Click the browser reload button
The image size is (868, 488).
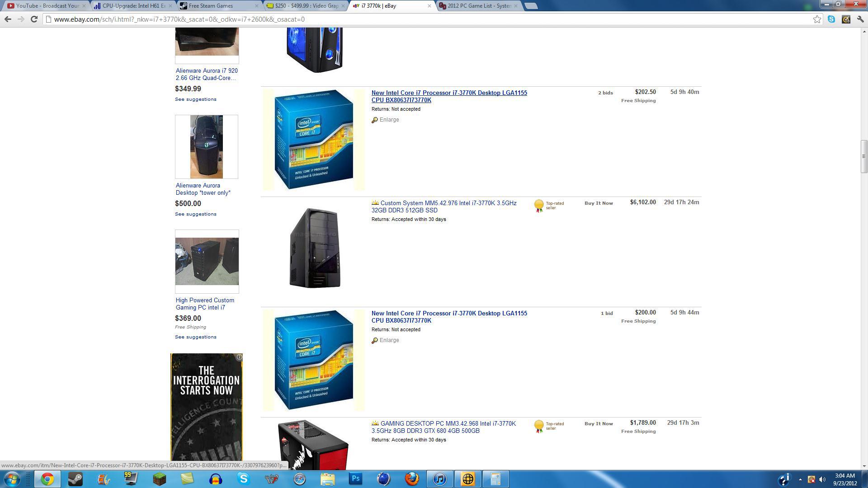[34, 19]
